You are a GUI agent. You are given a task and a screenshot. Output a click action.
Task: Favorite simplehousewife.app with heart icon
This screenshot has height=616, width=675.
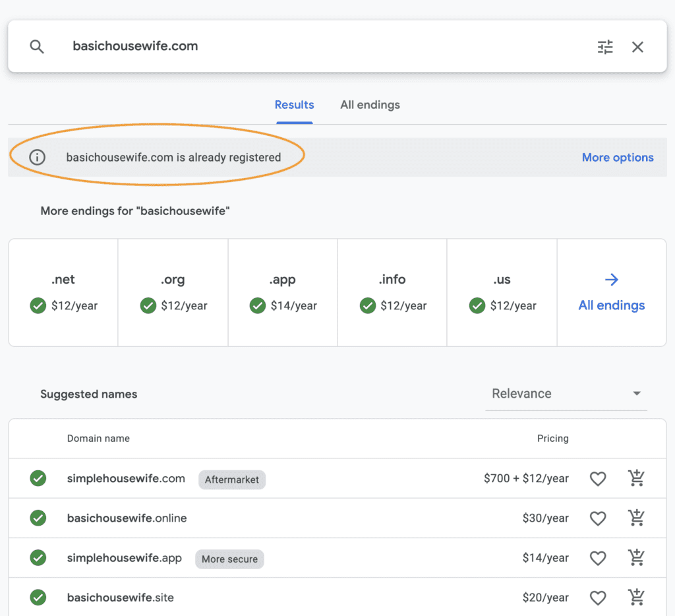point(597,558)
